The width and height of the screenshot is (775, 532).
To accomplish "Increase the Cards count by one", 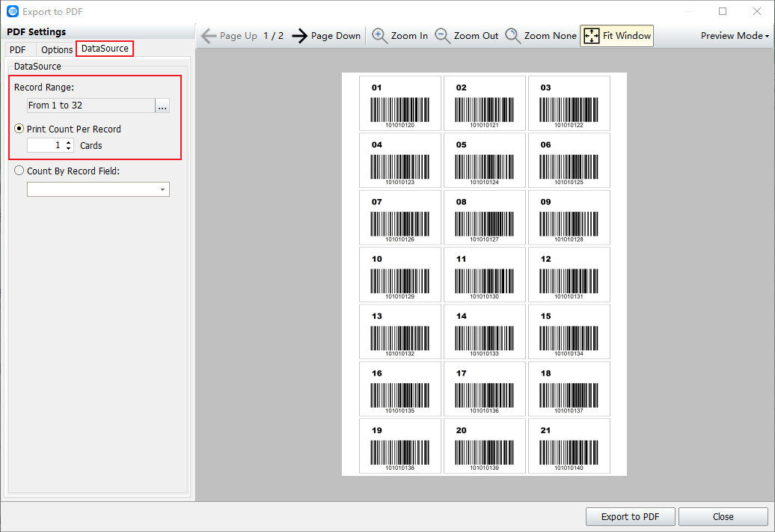I will 69,142.
